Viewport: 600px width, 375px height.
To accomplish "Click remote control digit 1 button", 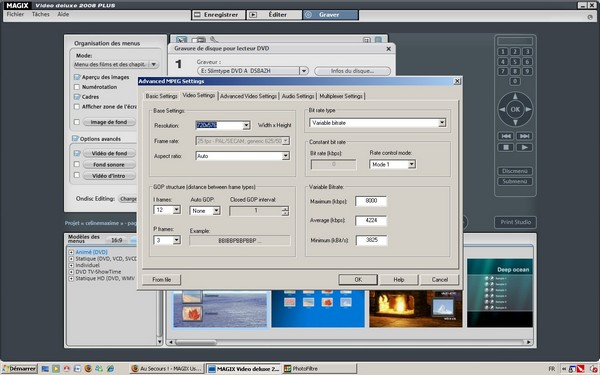I will click(x=503, y=52).
